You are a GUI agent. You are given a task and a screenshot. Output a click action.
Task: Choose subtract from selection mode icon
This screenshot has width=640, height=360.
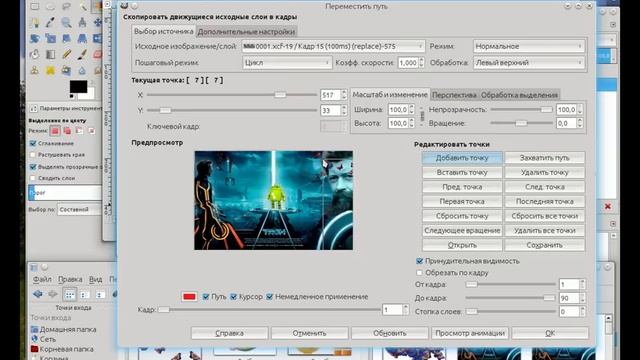(x=80, y=131)
